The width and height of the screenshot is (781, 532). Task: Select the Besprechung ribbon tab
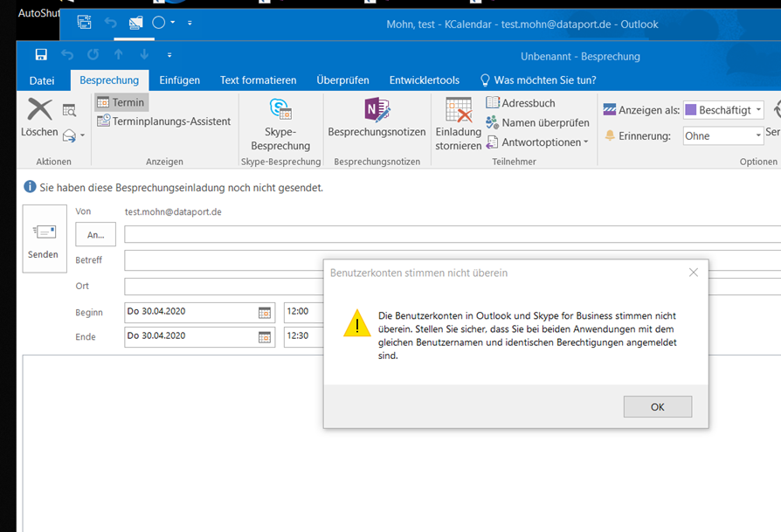coord(109,80)
